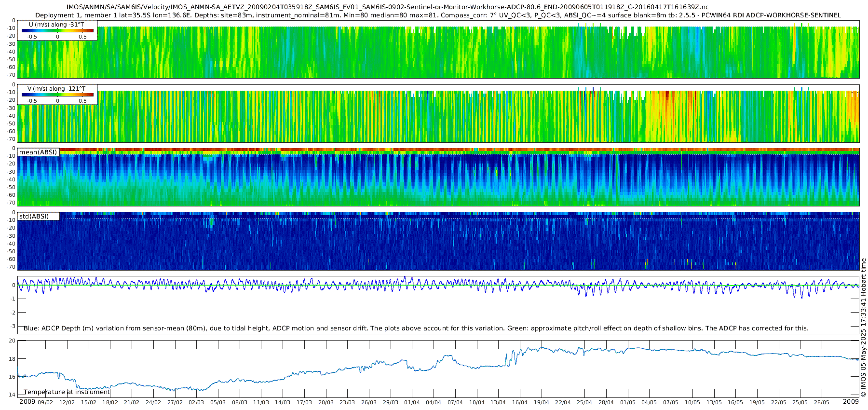868x410 pixels.
Task: Select the mean(ABSI) panel label
Action: click(x=38, y=152)
